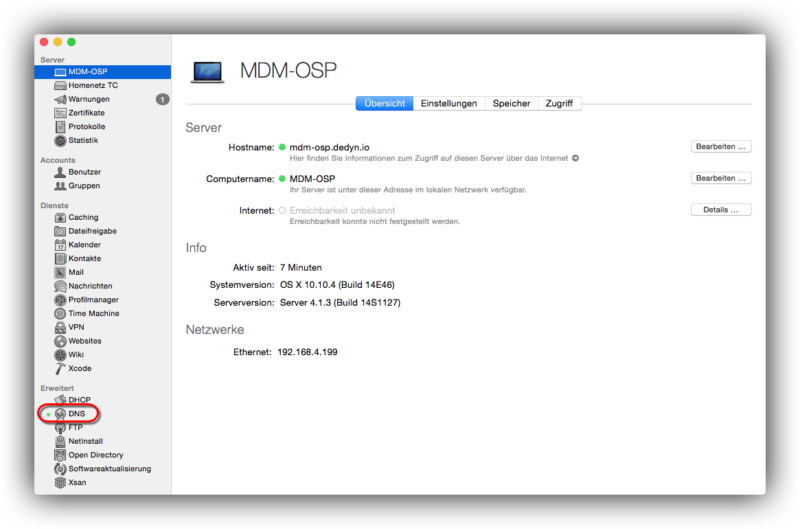Select the NetInstall service icon

coord(60,441)
